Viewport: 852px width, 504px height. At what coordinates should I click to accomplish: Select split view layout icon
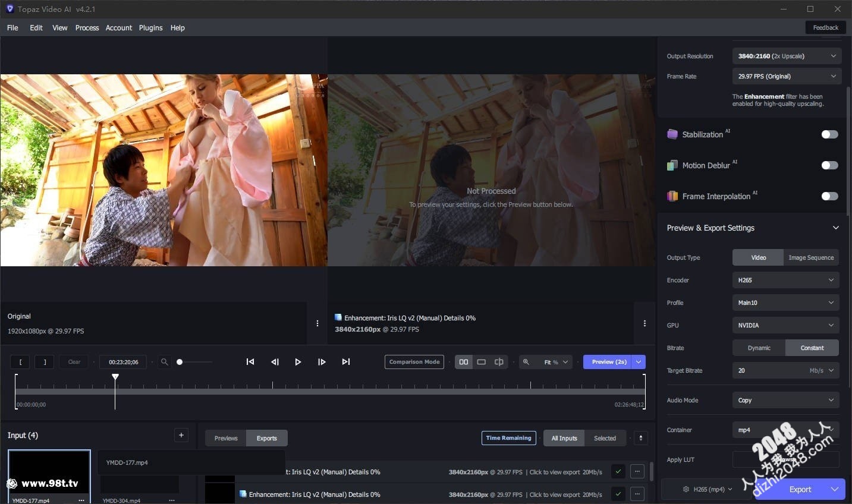click(x=499, y=362)
